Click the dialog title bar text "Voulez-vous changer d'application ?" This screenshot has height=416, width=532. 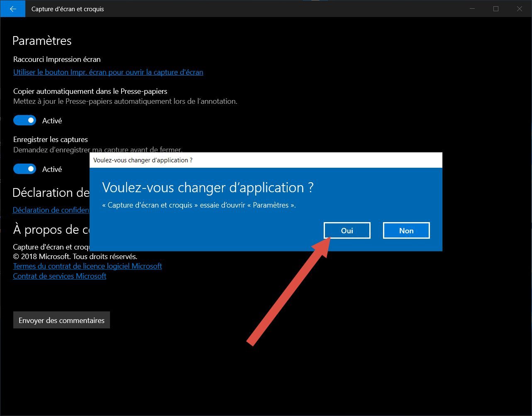143,160
